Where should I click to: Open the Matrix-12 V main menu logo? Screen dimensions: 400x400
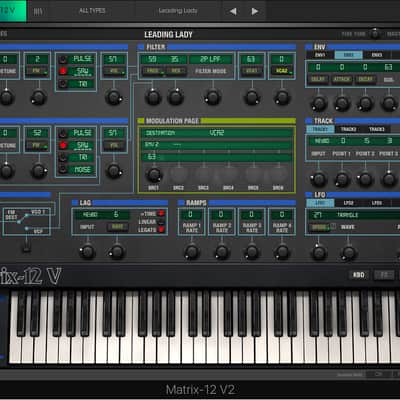pyautogui.click(x=13, y=11)
